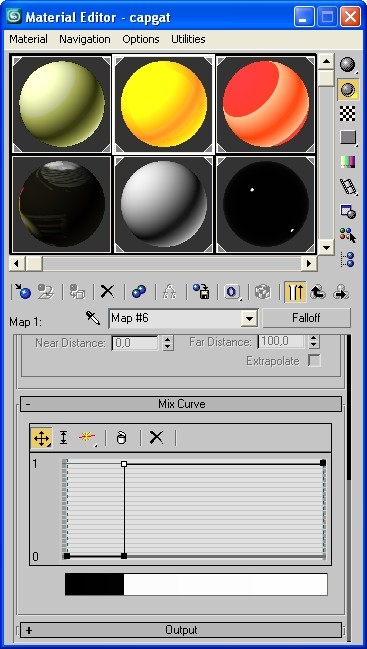Open the Material menu
Screen dimensions: 367x649
29,39
